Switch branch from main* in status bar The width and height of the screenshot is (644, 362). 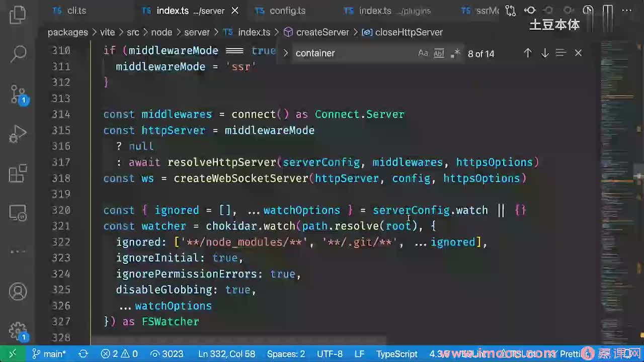(49, 353)
